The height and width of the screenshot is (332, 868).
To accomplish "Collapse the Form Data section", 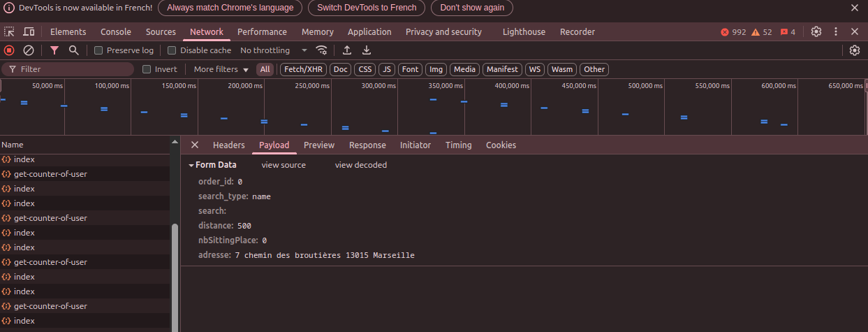I will pos(191,165).
